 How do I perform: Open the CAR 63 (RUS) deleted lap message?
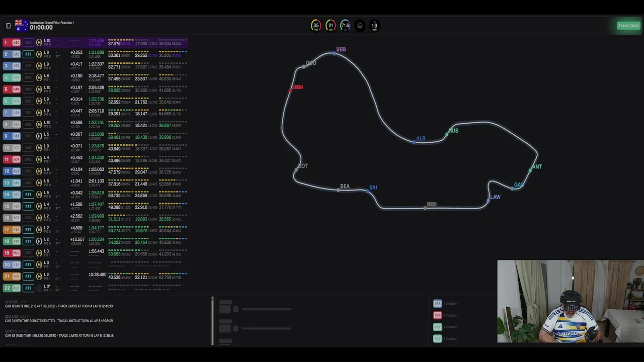59,335
